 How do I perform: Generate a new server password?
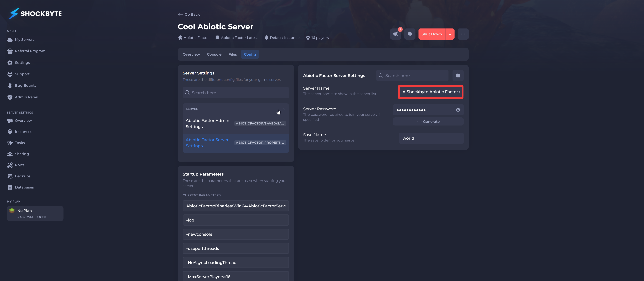(428, 121)
